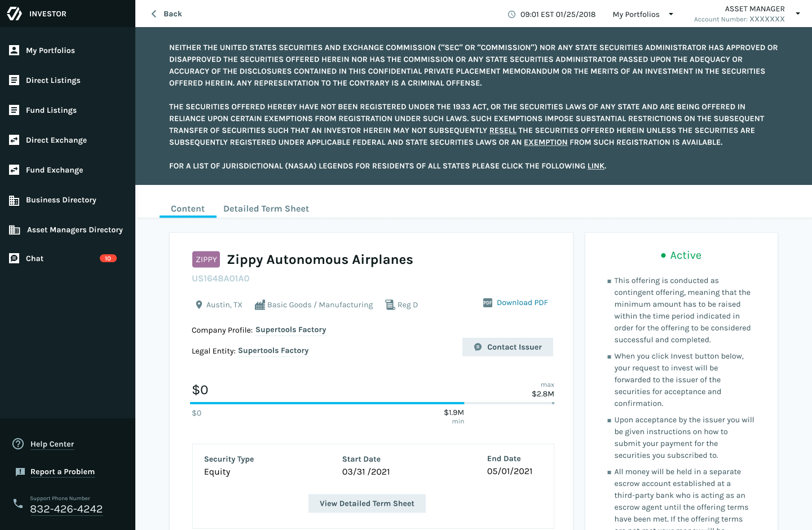
Task: Open My Portfolios sidebar icon
Action: (14, 50)
